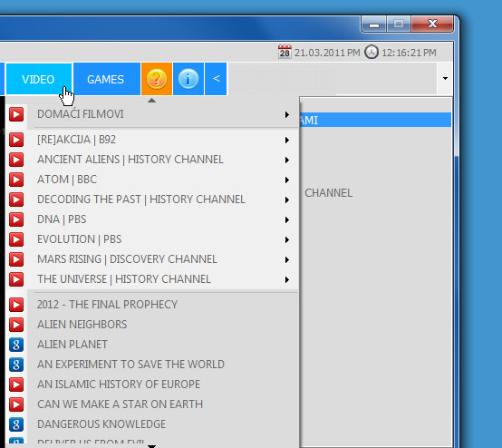This screenshot has width=502, height=448.
Task: Click the play icon beside 2012 - THE FINAL PROPHECY
Action: pos(16,305)
